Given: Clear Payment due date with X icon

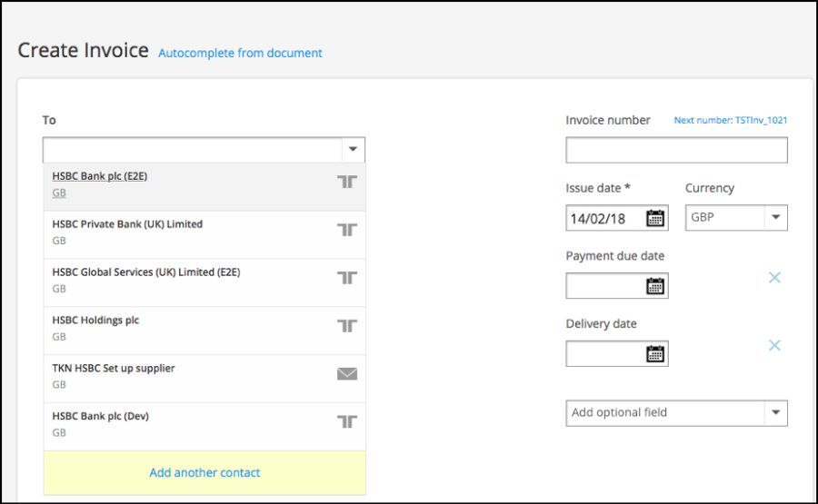Looking at the screenshot, I should pyautogui.click(x=774, y=277).
